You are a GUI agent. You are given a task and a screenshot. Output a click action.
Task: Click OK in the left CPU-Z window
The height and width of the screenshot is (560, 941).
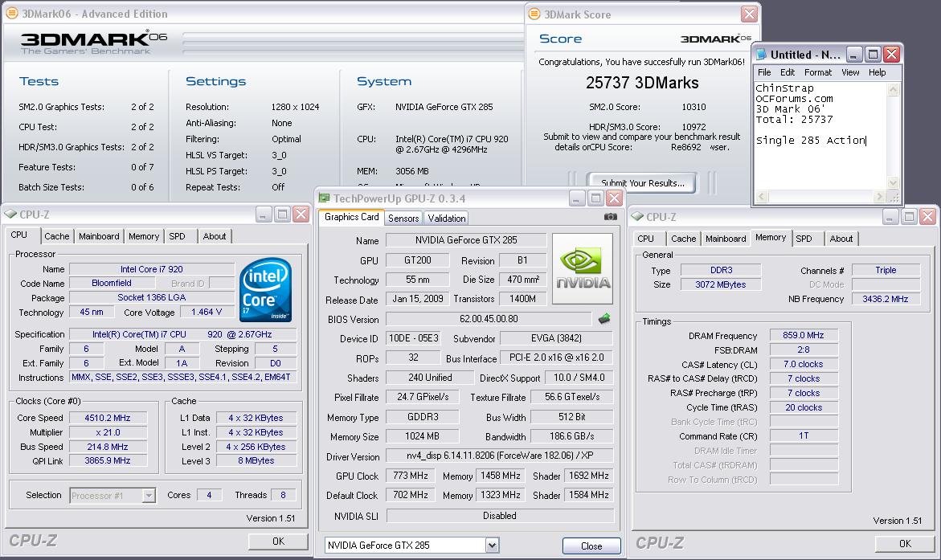tap(279, 541)
